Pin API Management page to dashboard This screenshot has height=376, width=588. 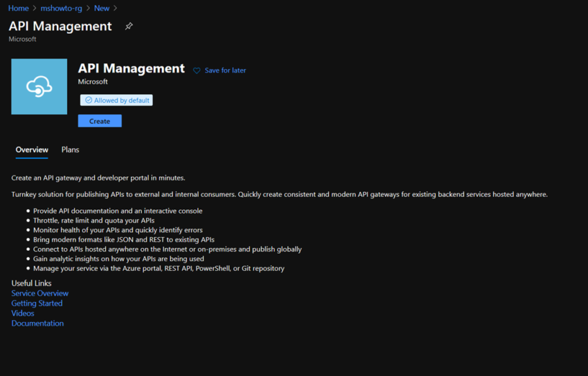pos(129,26)
